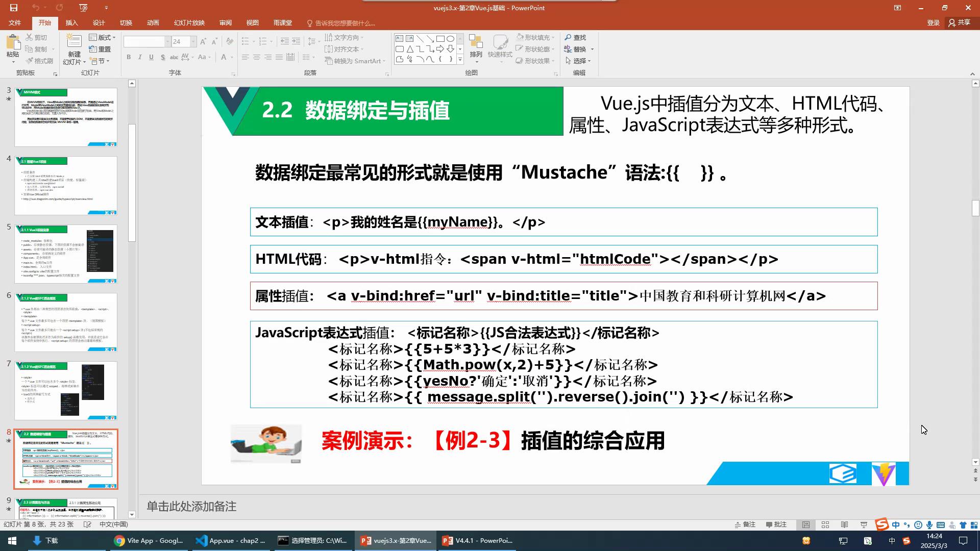980x551 pixels.
Task: Toggle the Comments (批注) pane
Action: click(x=776, y=524)
